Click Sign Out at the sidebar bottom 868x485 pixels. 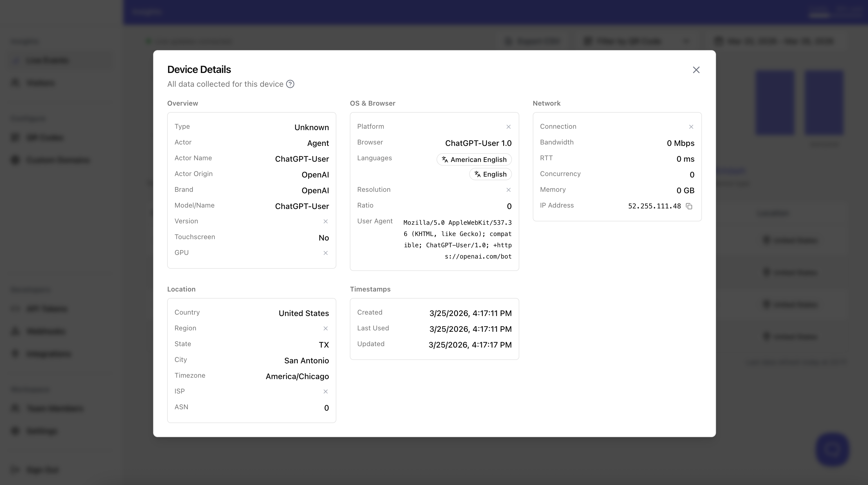tap(42, 470)
